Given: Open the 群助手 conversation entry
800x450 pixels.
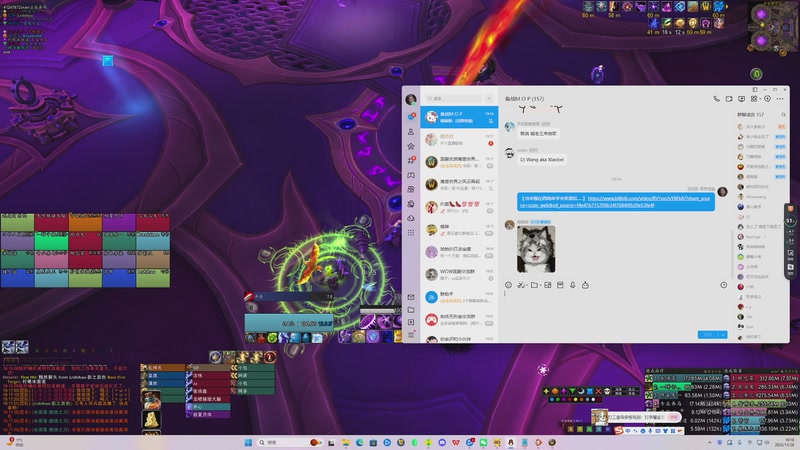Looking at the screenshot, I should [459, 297].
